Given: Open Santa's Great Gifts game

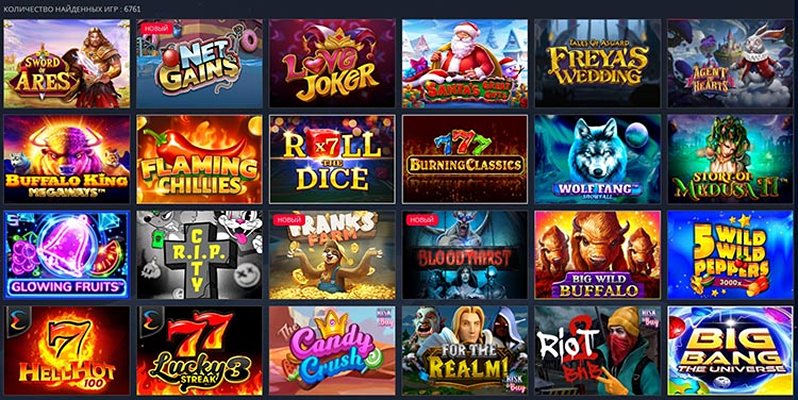Looking at the screenshot, I should (x=465, y=64).
